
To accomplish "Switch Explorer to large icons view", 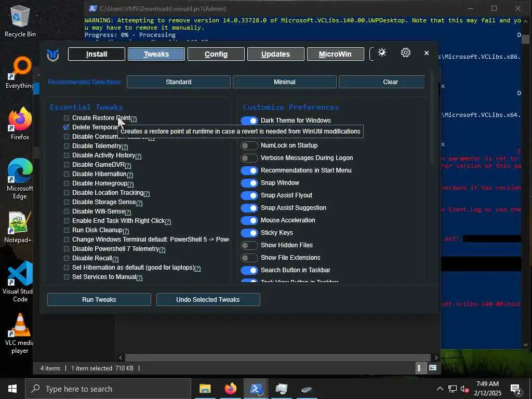I will point(433,368).
